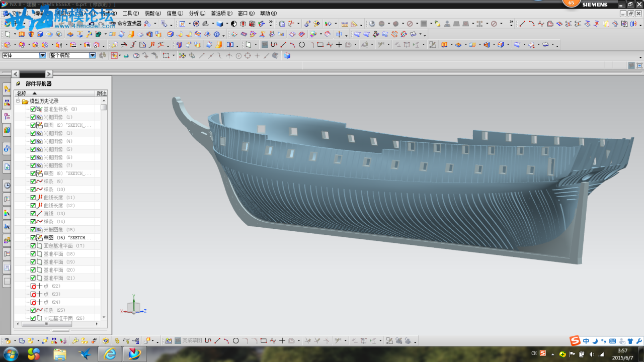Toggle checkbox for 直线 (13)
The height and width of the screenshot is (362, 644).
click(x=33, y=214)
